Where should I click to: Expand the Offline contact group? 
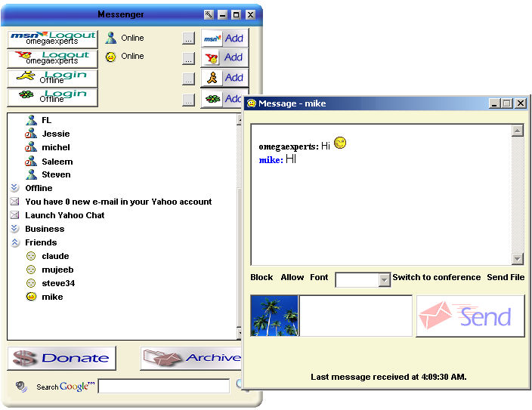coord(14,187)
